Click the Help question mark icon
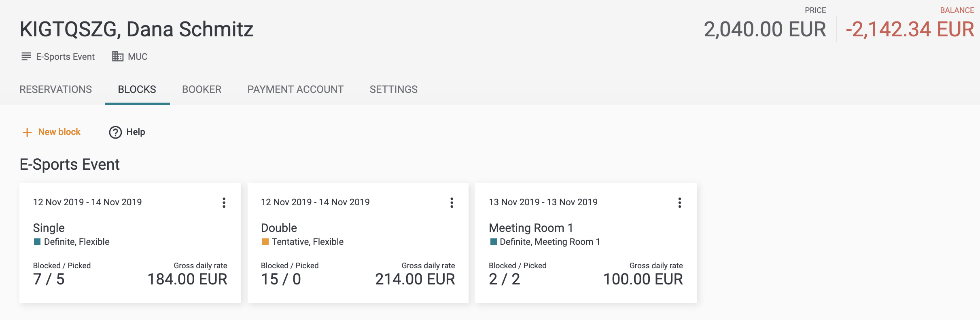 point(115,132)
